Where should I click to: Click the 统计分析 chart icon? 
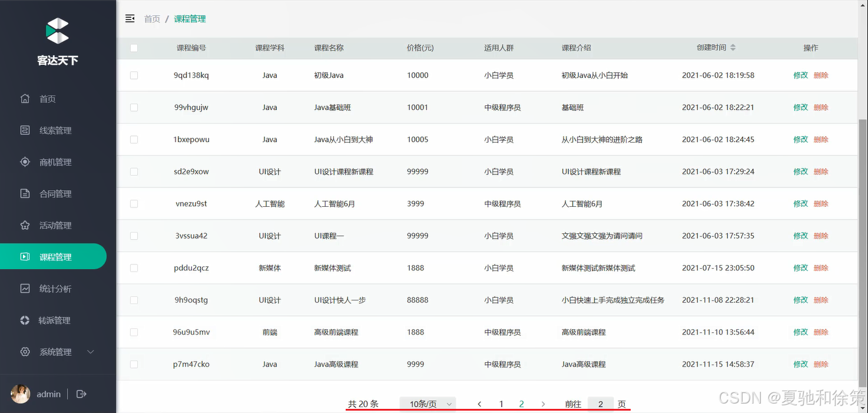(25, 289)
